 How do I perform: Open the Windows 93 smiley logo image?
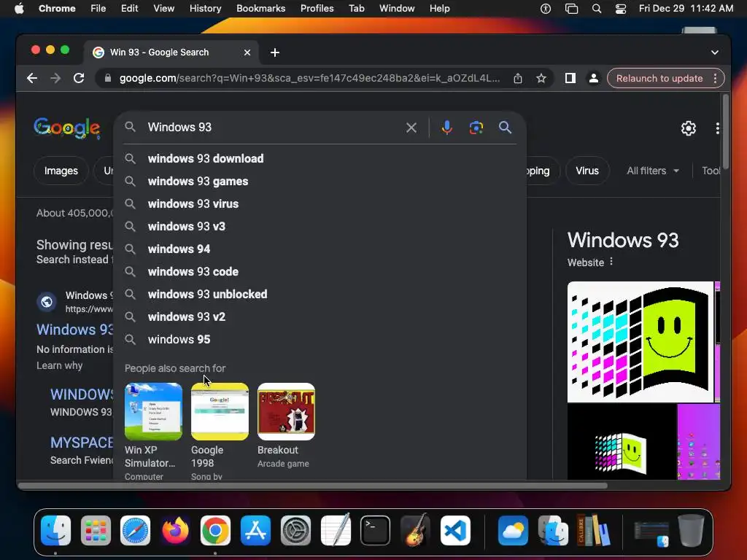tap(640, 342)
